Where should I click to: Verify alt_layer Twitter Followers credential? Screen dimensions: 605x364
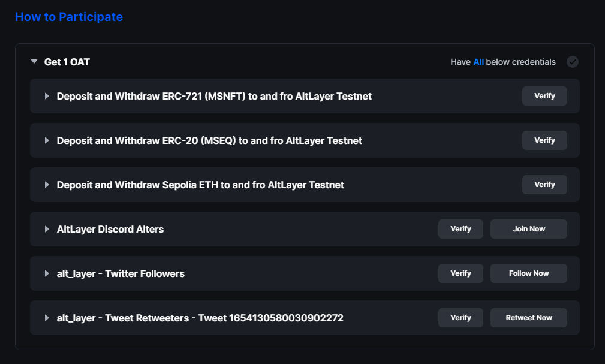460,273
